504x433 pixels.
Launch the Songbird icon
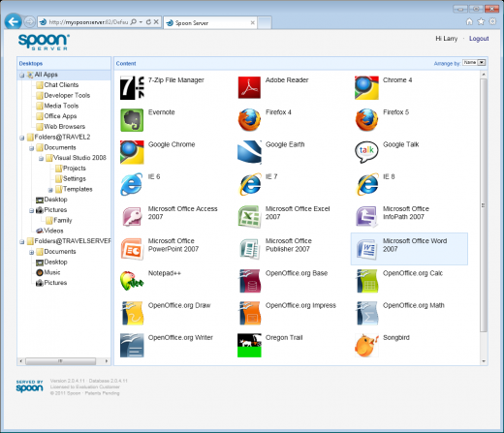(x=366, y=345)
